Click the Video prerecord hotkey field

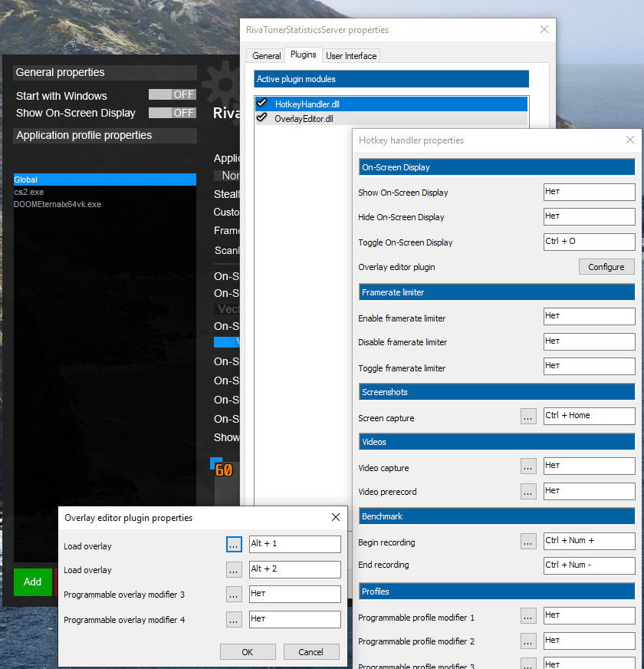click(x=589, y=491)
